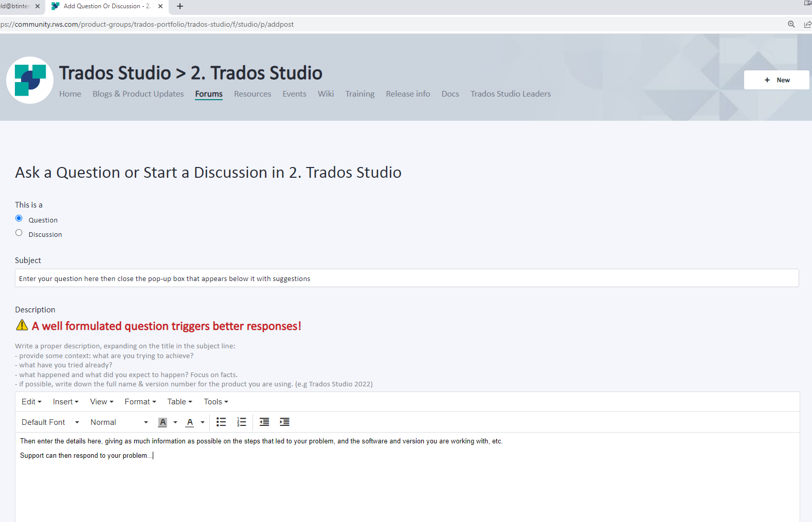This screenshot has height=522, width=812.
Task: Click the decrease indent icon
Action: coord(264,422)
